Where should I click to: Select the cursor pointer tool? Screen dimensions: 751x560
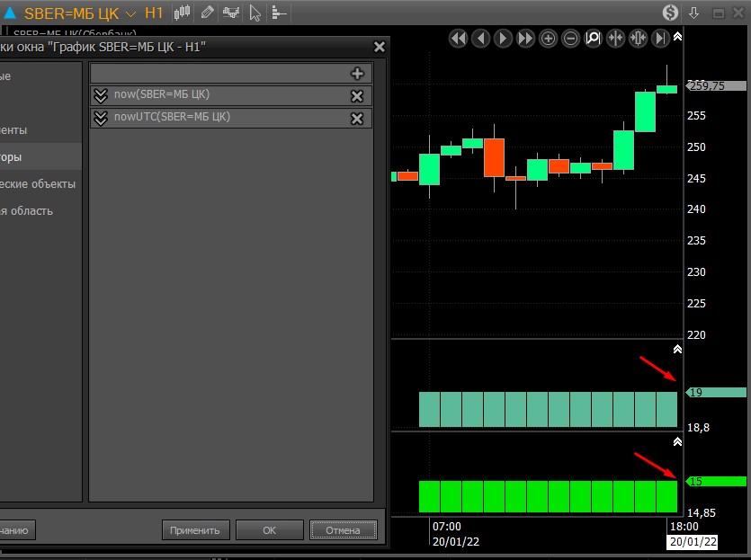coord(255,13)
